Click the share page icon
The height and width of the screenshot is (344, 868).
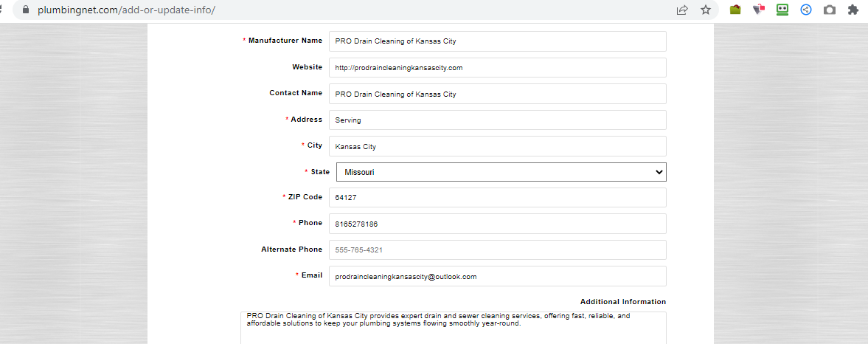coord(682,10)
